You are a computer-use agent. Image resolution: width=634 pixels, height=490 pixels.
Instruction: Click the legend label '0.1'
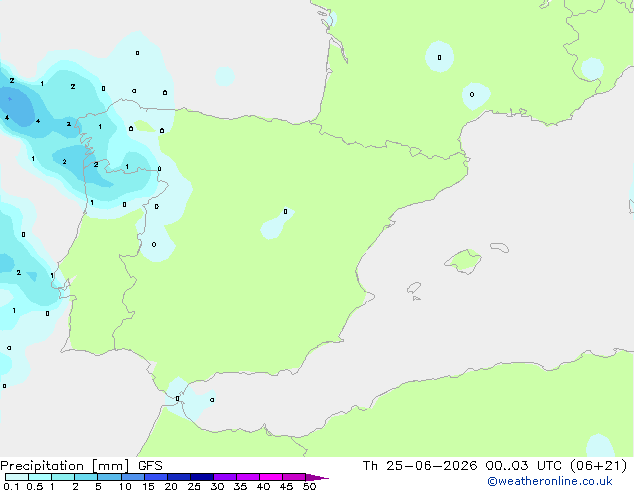pos(11,486)
